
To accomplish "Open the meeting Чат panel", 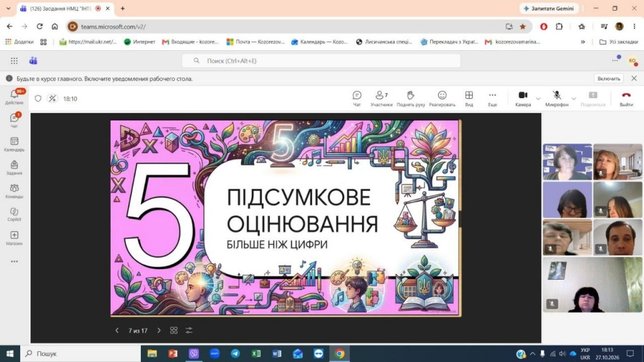I will pyautogui.click(x=357, y=99).
